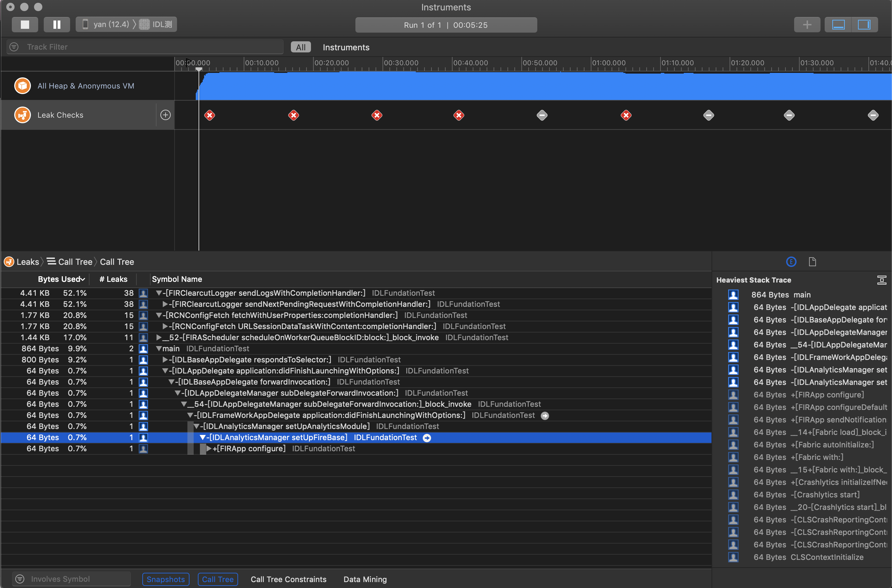Open the Data Mining menu
Image resolution: width=892 pixels, height=588 pixels.
click(x=365, y=579)
